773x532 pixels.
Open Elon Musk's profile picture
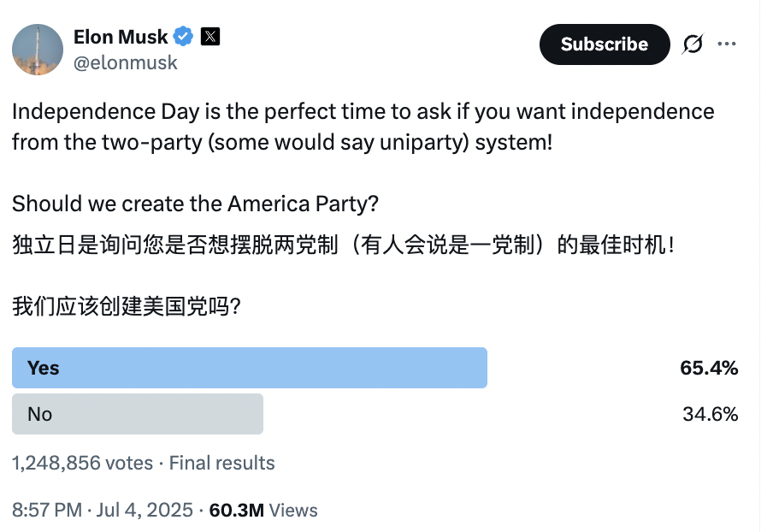tap(38, 50)
